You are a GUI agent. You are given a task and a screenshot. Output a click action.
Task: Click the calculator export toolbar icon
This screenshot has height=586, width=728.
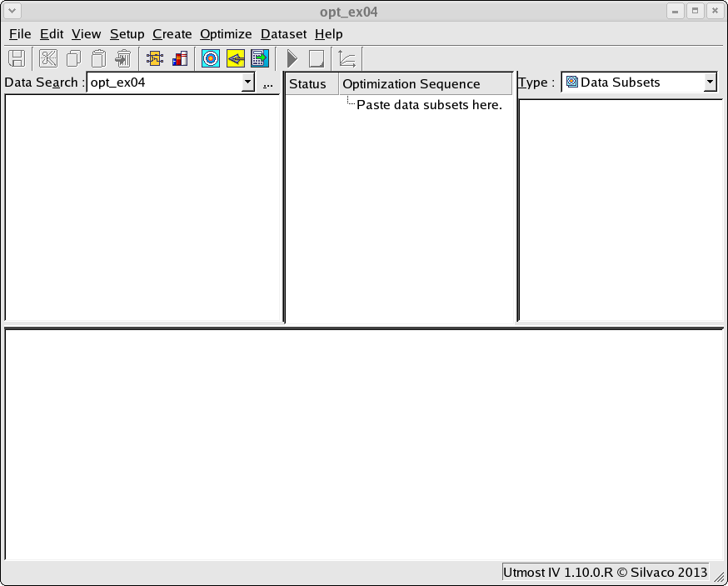pyautogui.click(x=260, y=59)
